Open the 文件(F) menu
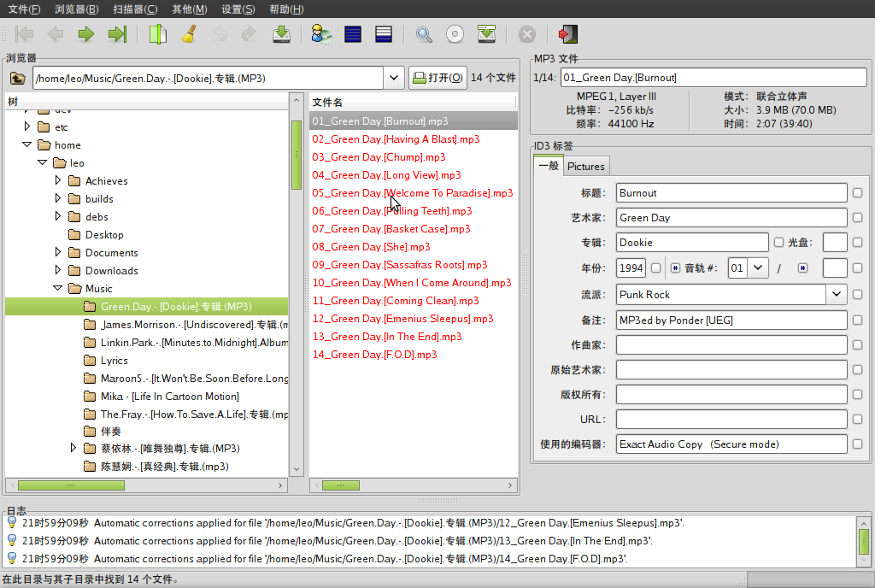875x588 pixels. click(24, 9)
